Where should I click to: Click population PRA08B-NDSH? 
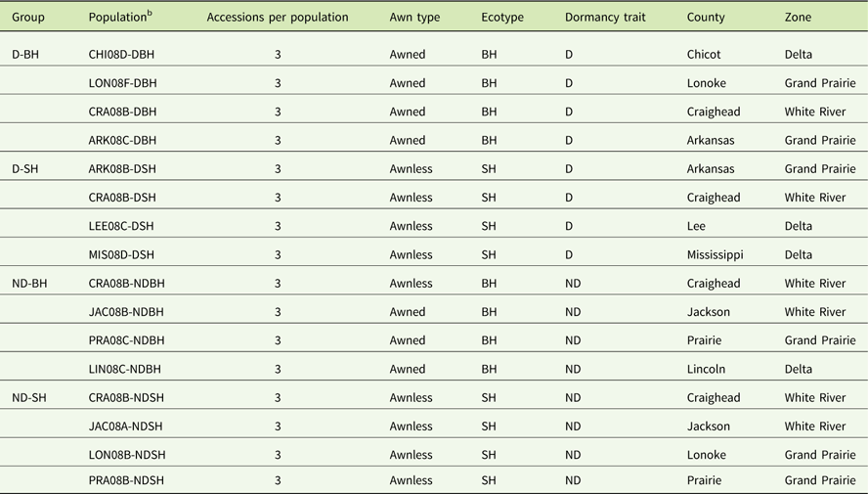[x=126, y=480]
